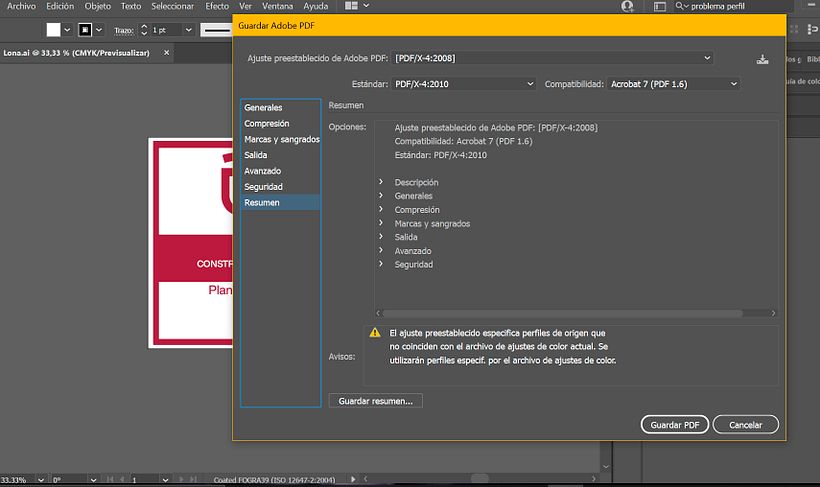Open the rotation angle dropdown
820x487 pixels.
(x=93, y=480)
